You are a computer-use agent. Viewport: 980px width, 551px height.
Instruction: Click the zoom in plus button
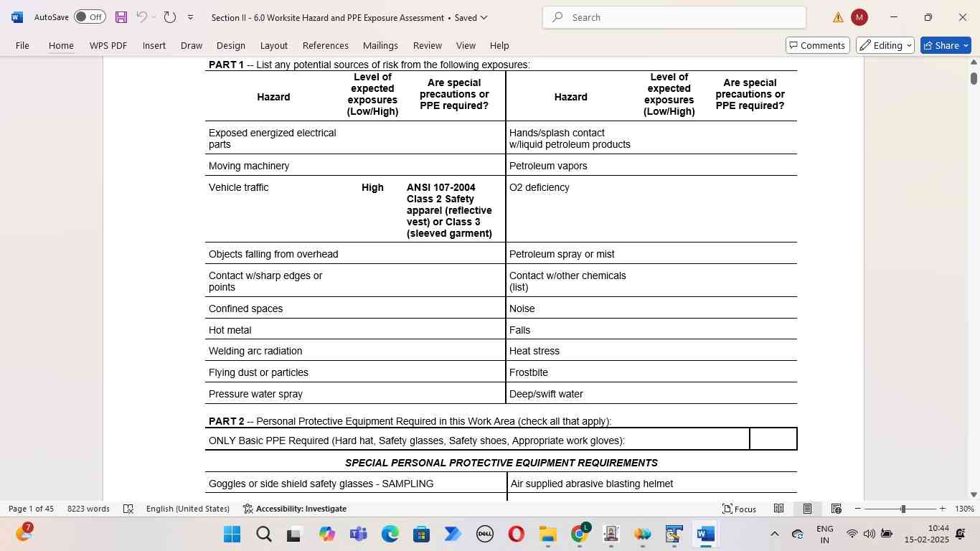(942, 509)
